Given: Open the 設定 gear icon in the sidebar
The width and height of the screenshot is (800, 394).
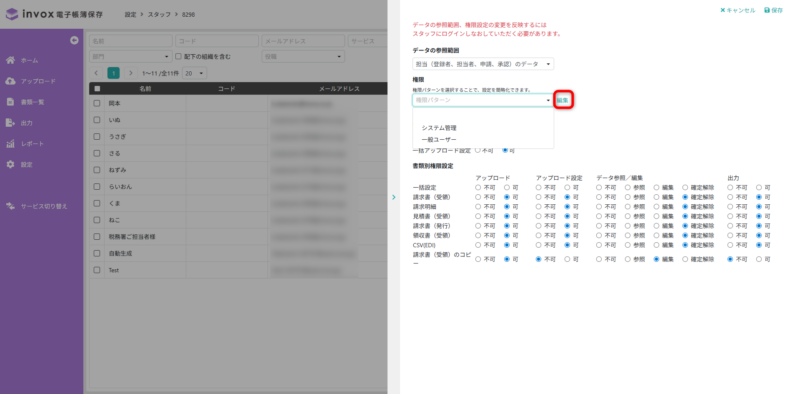Looking at the screenshot, I should (x=10, y=165).
